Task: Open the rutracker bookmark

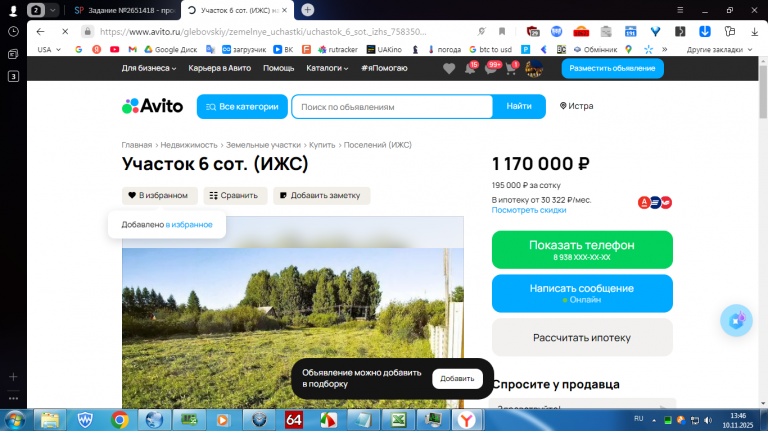Action: click(x=338, y=49)
